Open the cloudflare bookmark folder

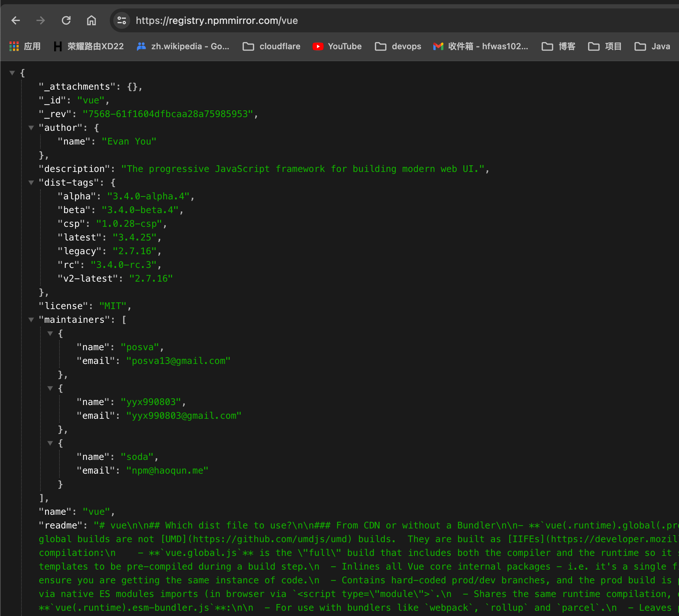271,46
